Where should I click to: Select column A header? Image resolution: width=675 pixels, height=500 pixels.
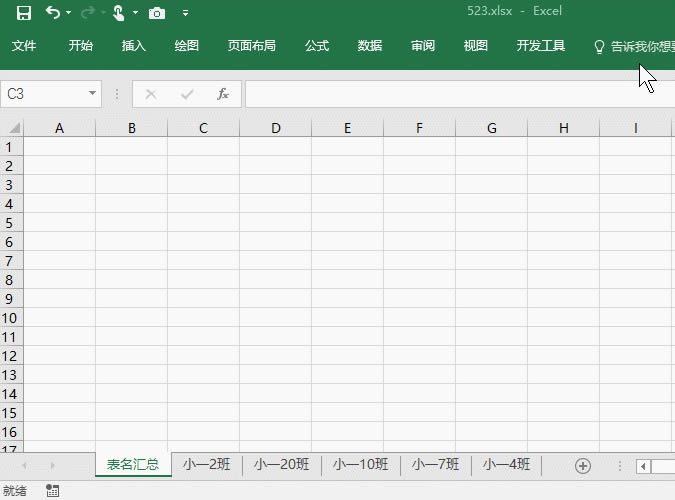pyautogui.click(x=59, y=128)
